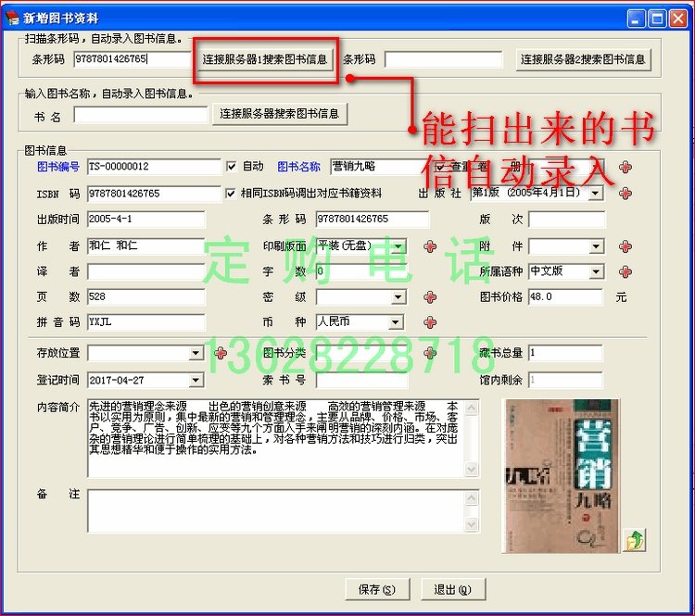Screen dimensions: 695x616
Task: Click the red plus beside 附件 dropdown
Action: 625,246
